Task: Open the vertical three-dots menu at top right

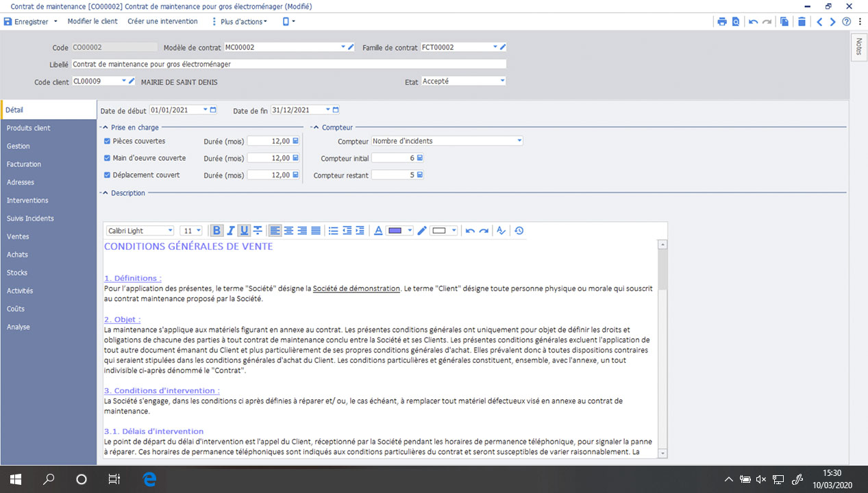Action: 859,22
